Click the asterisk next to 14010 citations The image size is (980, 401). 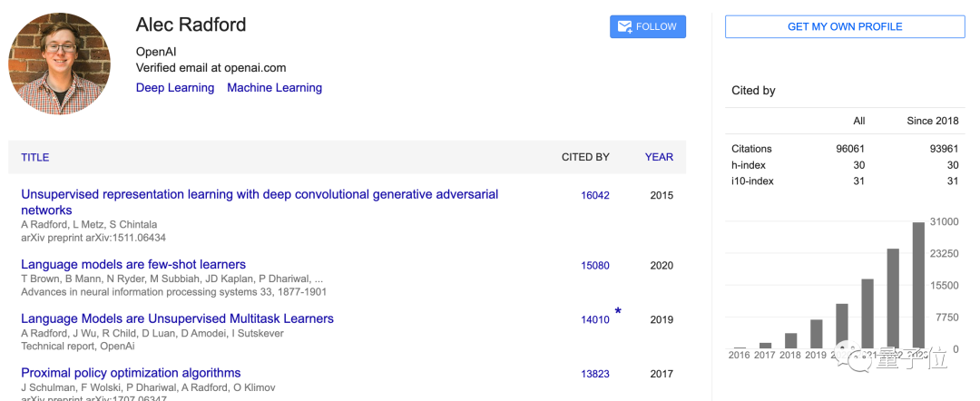point(618,312)
